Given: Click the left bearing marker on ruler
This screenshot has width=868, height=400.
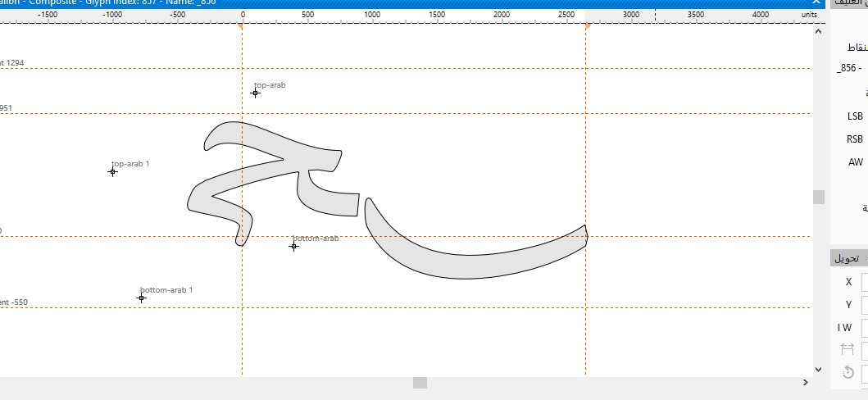Looking at the screenshot, I should click(x=241, y=26).
